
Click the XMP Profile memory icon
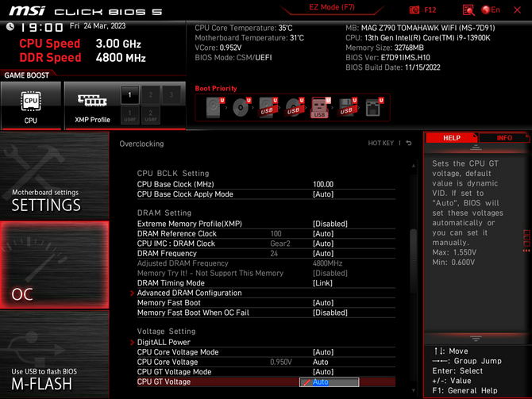pyautogui.click(x=92, y=101)
